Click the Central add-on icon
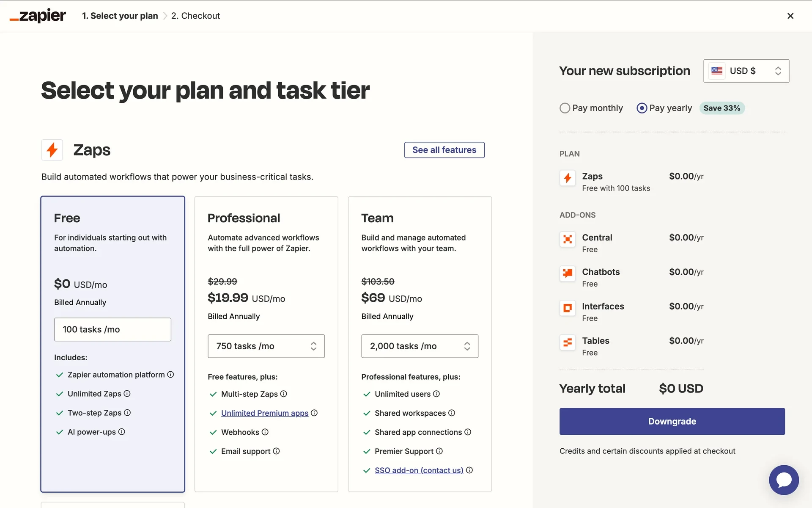The height and width of the screenshot is (508, 812). [568, 239]
